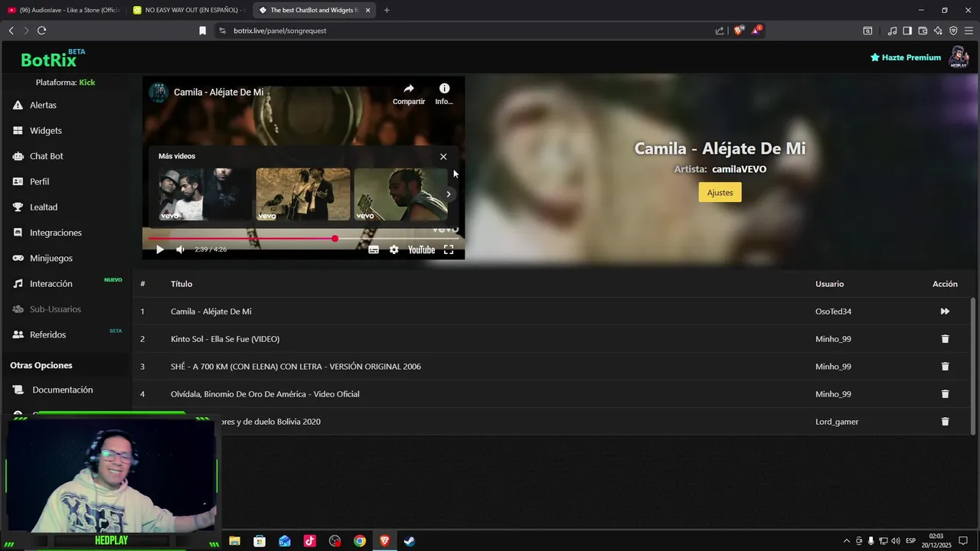The height and width of the screenshot is (551, 980).
Task: Open video Info button
Action: pyautogui.click(x=444, y=94)
